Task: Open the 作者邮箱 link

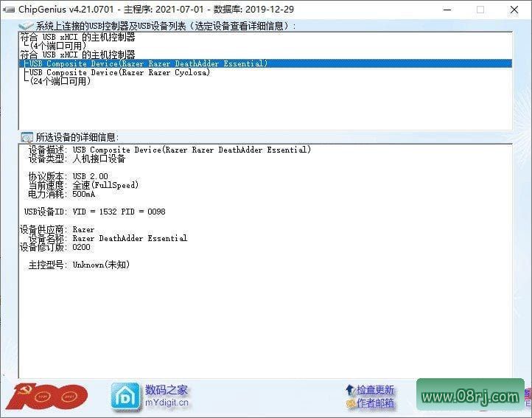Action: (375, 403)
